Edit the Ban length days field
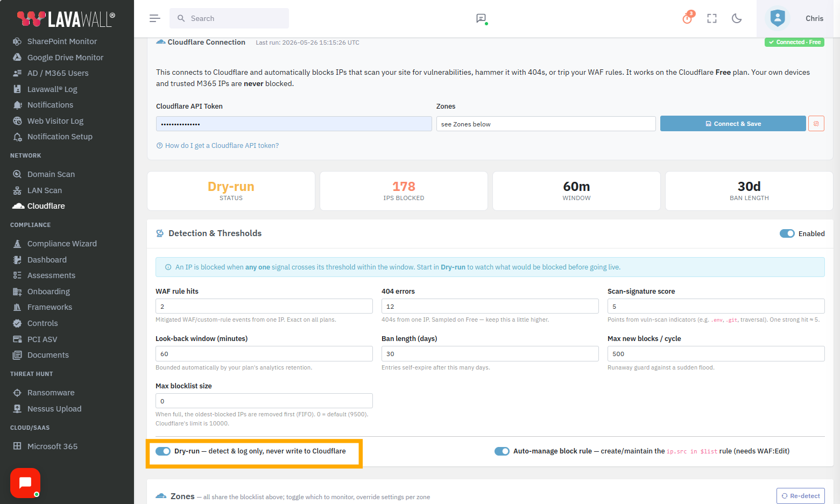This screenshot has width=840, height=504. tap(490, 353)
